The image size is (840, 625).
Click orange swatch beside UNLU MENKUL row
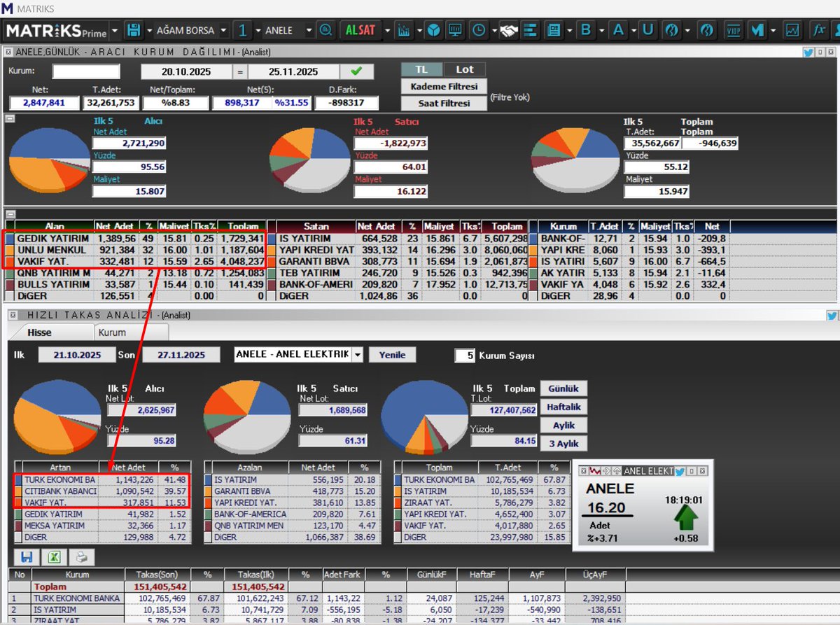[9, 250]
